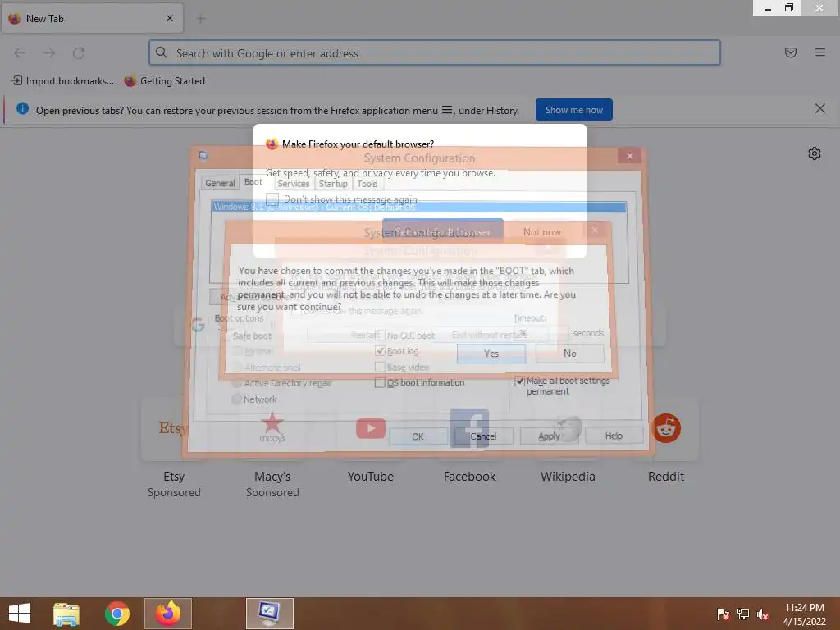Switch to the Services tab
Screen dimensions: 840x630
(293, 184)
